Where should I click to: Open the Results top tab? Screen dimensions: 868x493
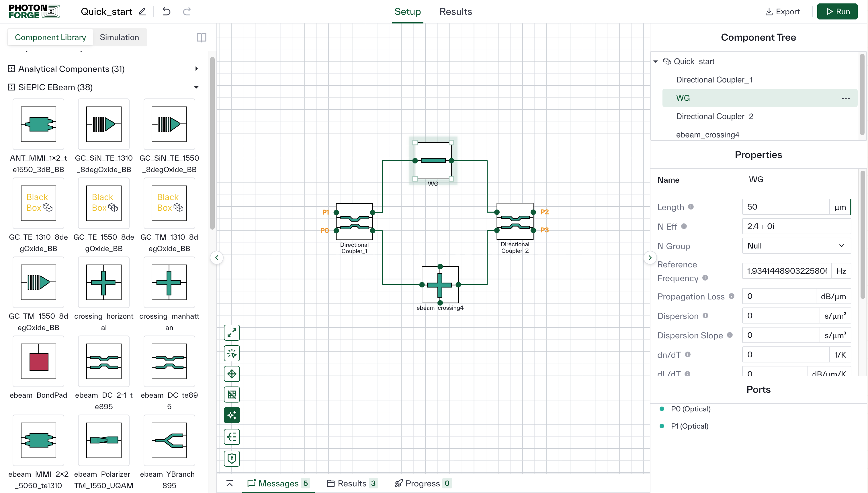click(455, 11)
